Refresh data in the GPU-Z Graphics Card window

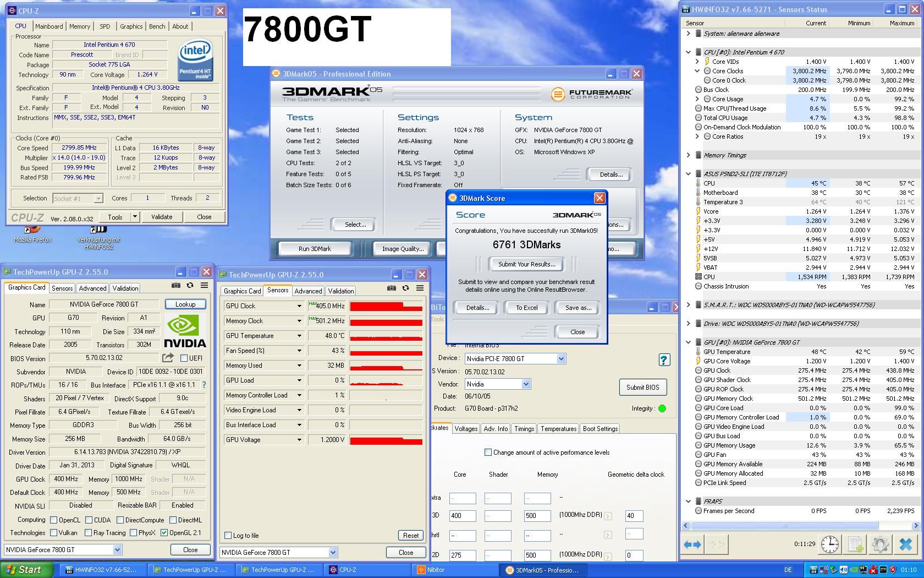click(x=190, y=285)
